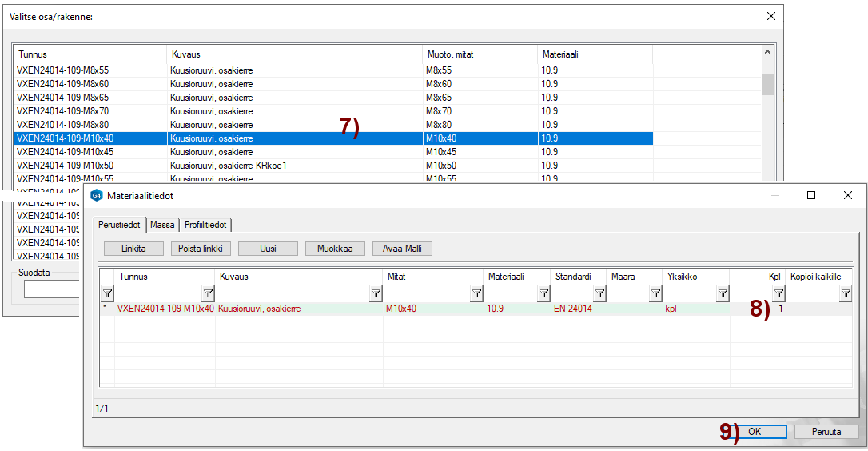Screen dimensions: 868x451
Task: Confirm with the OK button
Action: click(x=754, y=431)
